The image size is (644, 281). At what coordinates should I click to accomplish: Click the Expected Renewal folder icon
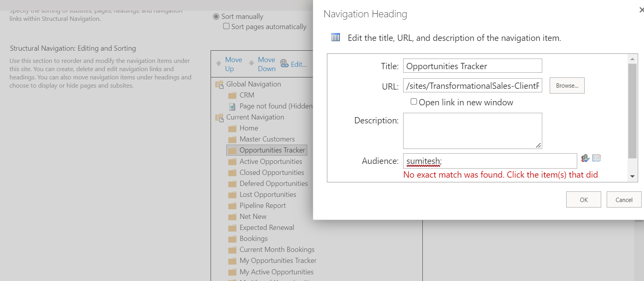point(232,228)
